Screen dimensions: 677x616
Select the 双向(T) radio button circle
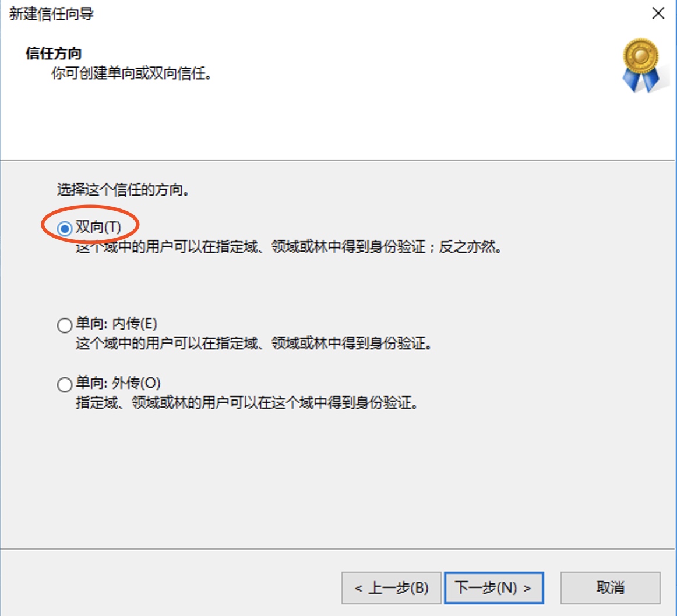coord(65,228)
